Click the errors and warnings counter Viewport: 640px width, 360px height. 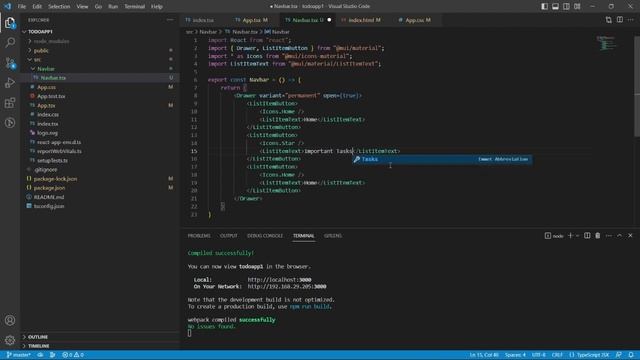73,355
